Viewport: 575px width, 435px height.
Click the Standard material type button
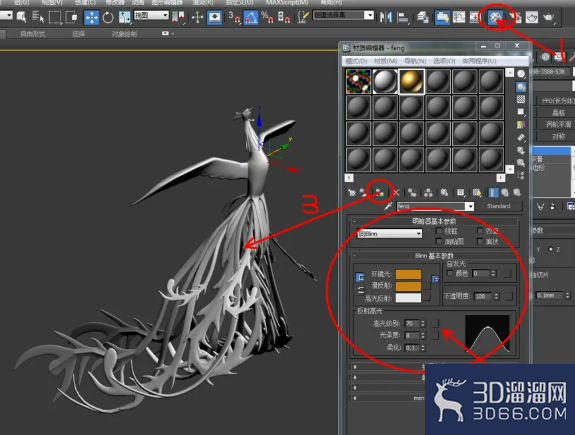click(x=499, y=206)
